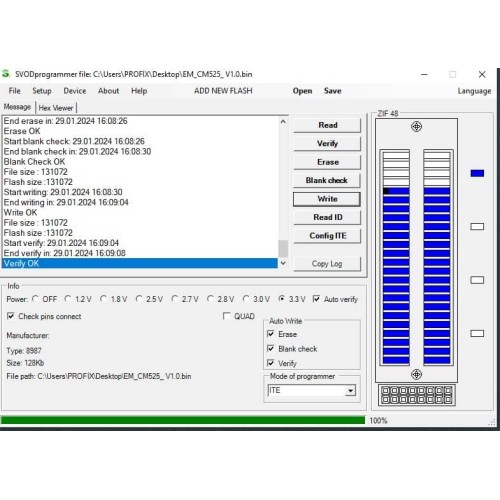Click the 'Size: 128Kb' info text
Viewport: 500px width, 500px height.
(25, 363)
